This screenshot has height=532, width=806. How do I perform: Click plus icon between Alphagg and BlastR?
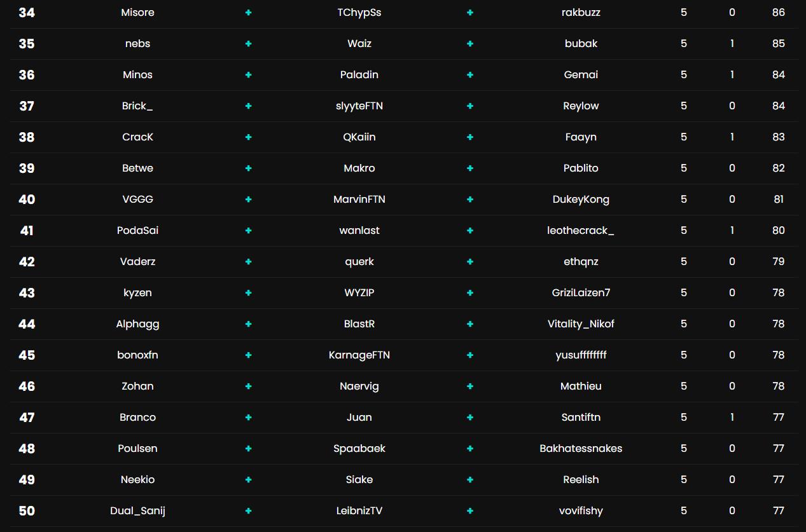tap(248, 324)
